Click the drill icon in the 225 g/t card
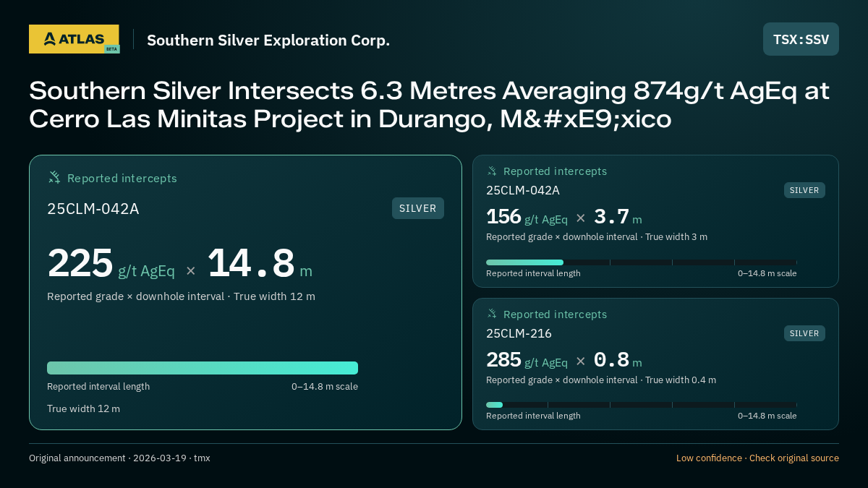 [54, 178]
